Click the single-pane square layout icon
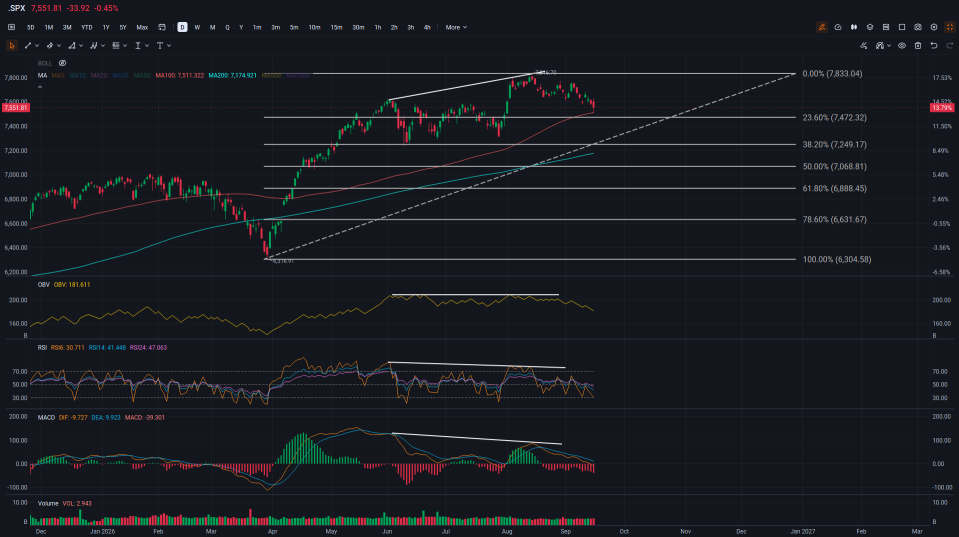 point(902,28)
